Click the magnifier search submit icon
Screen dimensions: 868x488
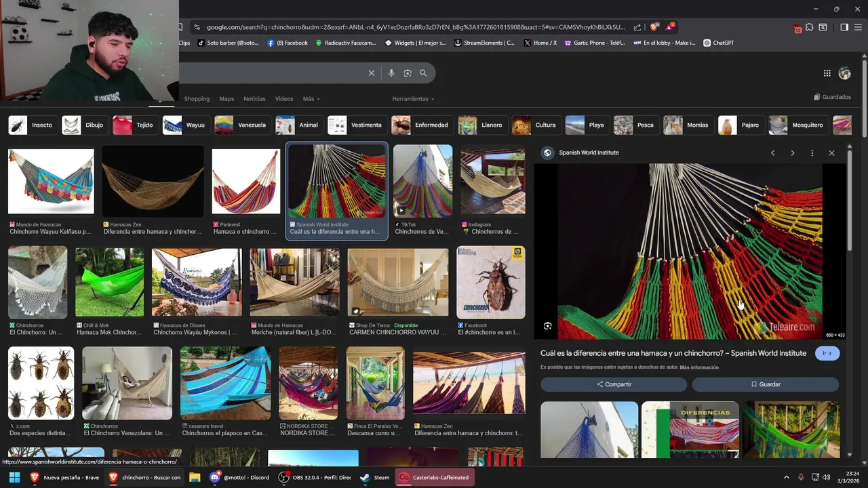click(x=423, y=73)
